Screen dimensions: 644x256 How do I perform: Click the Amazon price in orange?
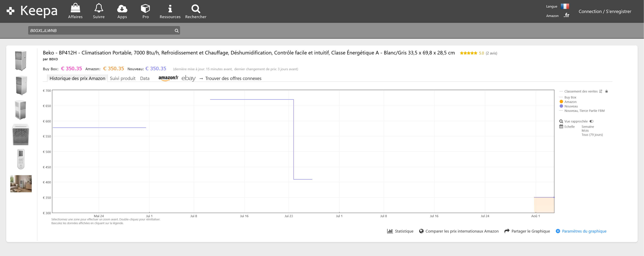[114, 68]
